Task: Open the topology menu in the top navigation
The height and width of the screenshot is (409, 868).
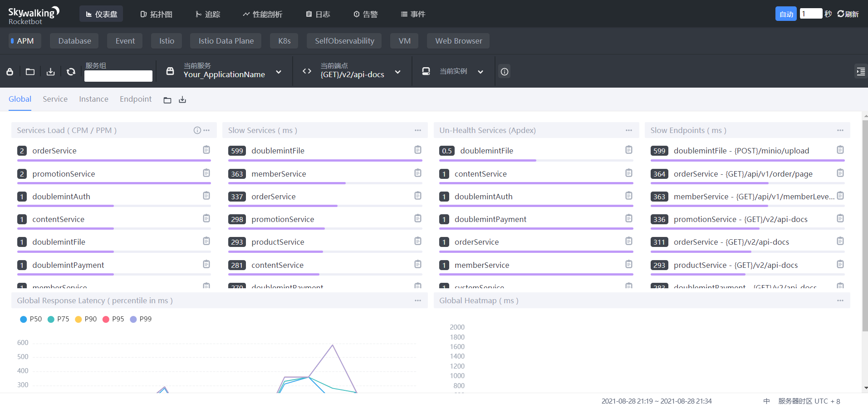Action: (156, 14)
